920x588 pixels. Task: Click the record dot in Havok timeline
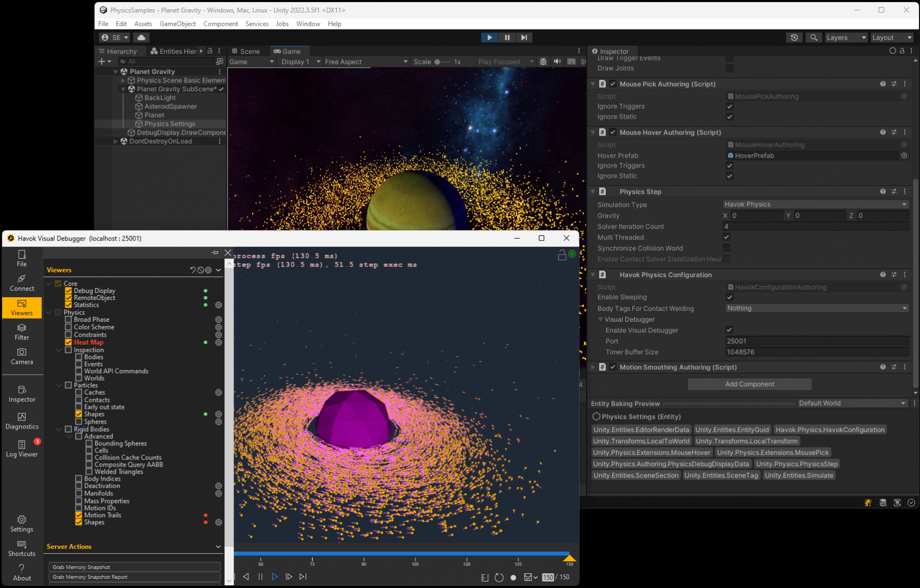point(513,578)
